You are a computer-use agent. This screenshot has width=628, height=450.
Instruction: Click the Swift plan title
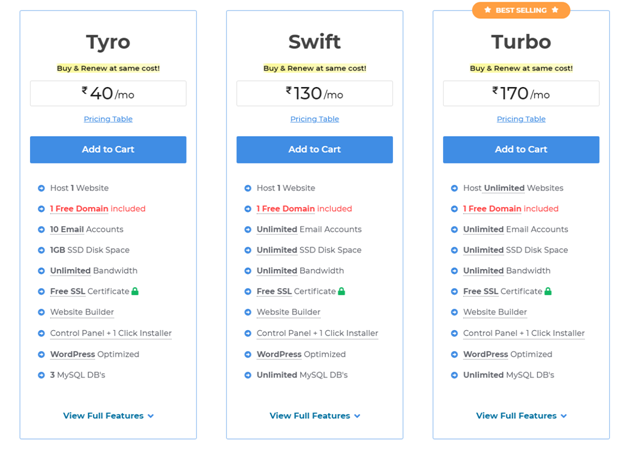315,42
